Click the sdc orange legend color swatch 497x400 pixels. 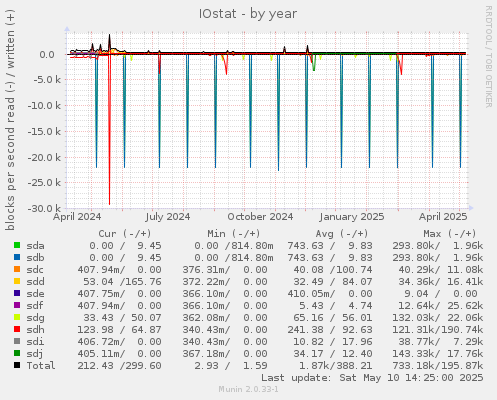tap(17, 269)
